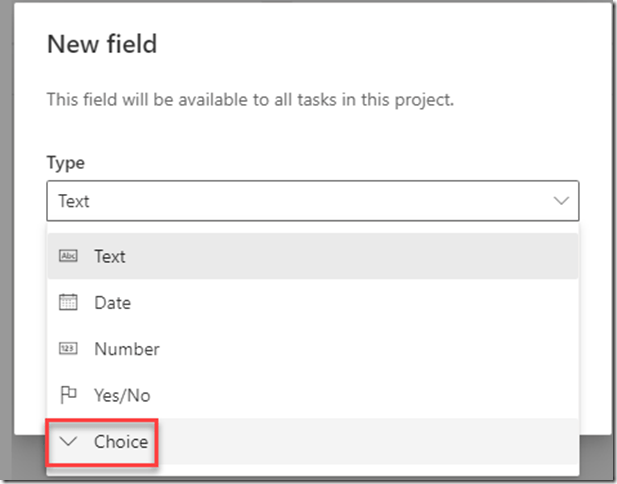Viewport: 617px width, 484px height.
Task: Collapse the Type dropdown using its arrow
Action: [560, 201]
